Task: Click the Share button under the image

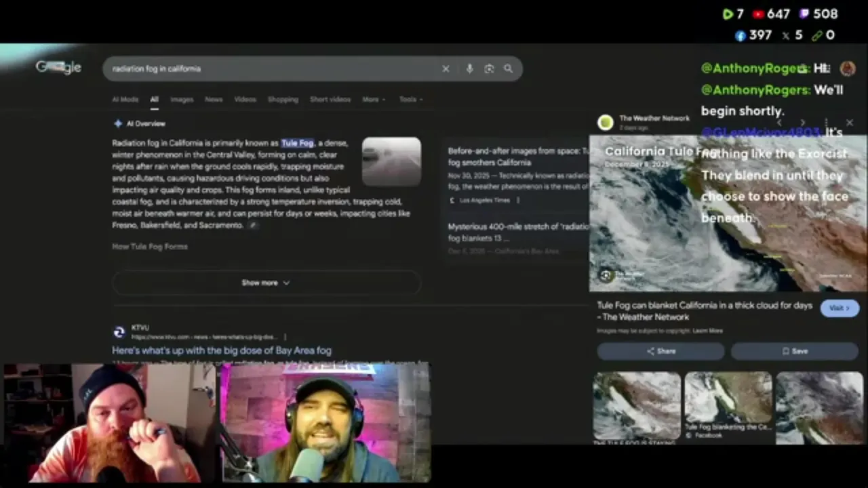Action: pyautogui.click(x=660, y=351)
